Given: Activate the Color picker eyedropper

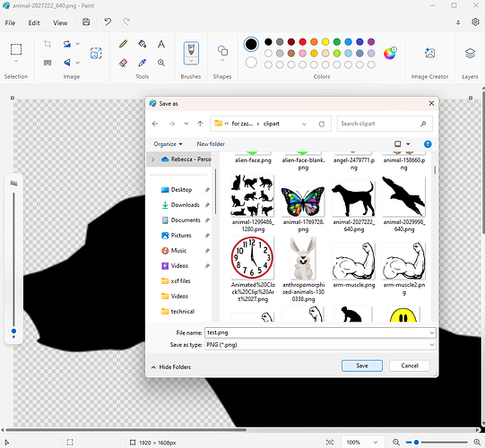Looking at the screenshot, I should point(143,63).
